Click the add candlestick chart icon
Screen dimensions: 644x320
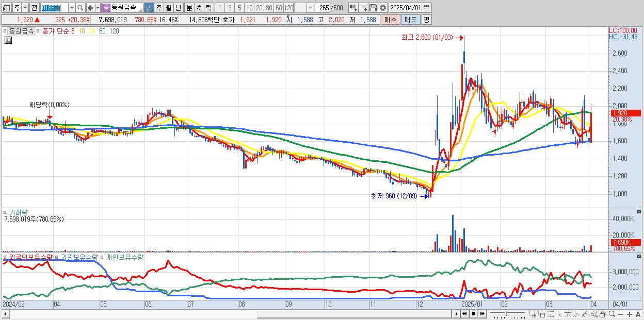[353, 8]
